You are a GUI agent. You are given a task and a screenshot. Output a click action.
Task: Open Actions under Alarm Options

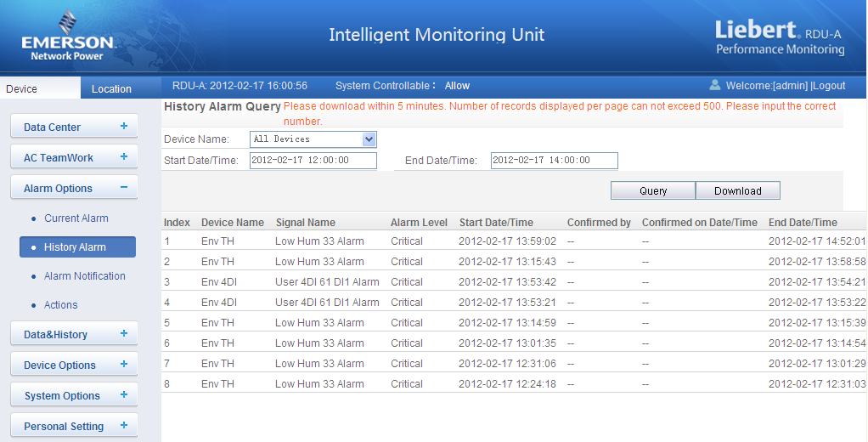[x=61, y=305]
